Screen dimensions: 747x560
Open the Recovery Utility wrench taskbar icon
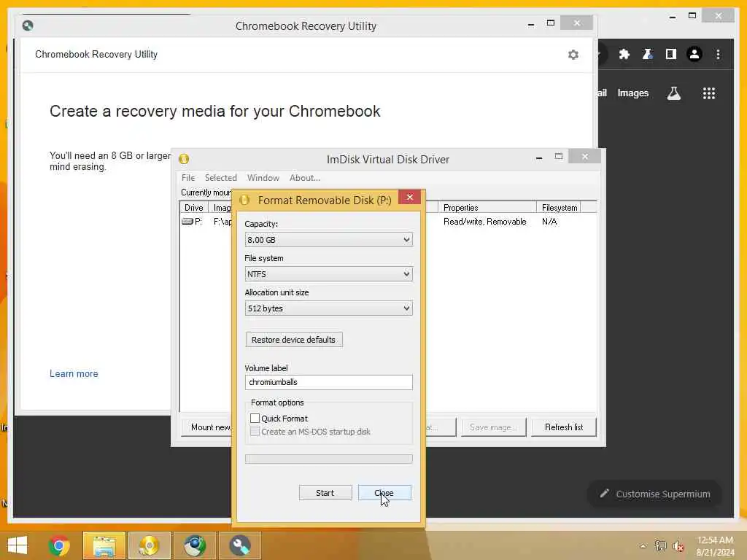tap(240, 545)
